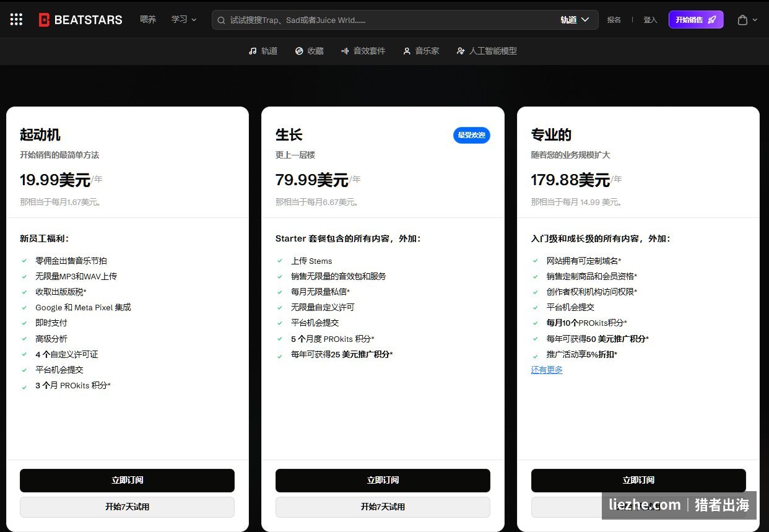The height and width of the screenshot is (532, 769).
Task: Open the 轨道 search category dropdown
Action: [x=575, y=20]
